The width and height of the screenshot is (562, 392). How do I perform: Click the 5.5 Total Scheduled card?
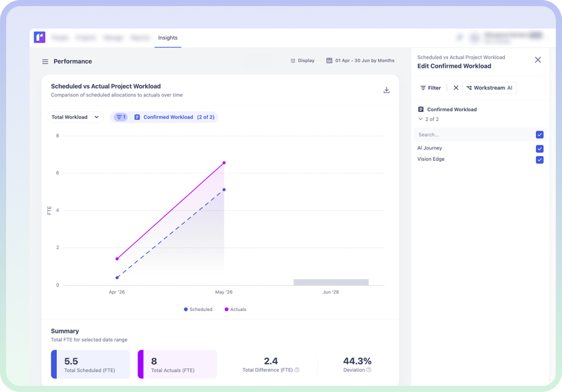[x=91, y=364]
